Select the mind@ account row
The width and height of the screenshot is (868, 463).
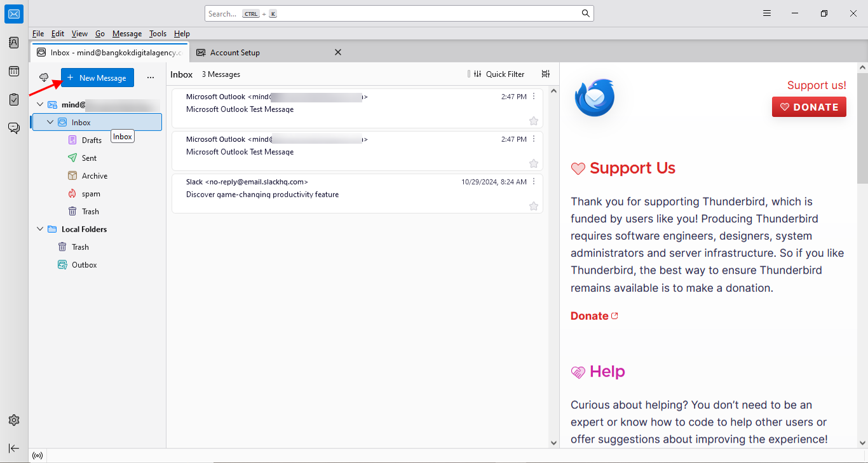97,104
